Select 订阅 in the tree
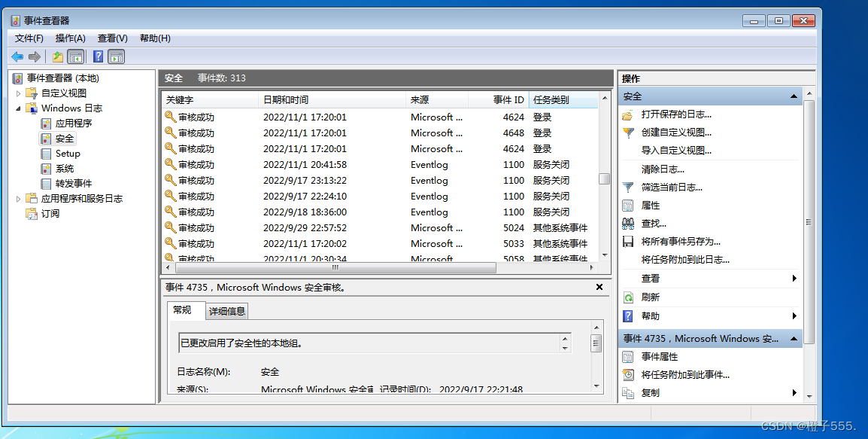 click(50, 213)
